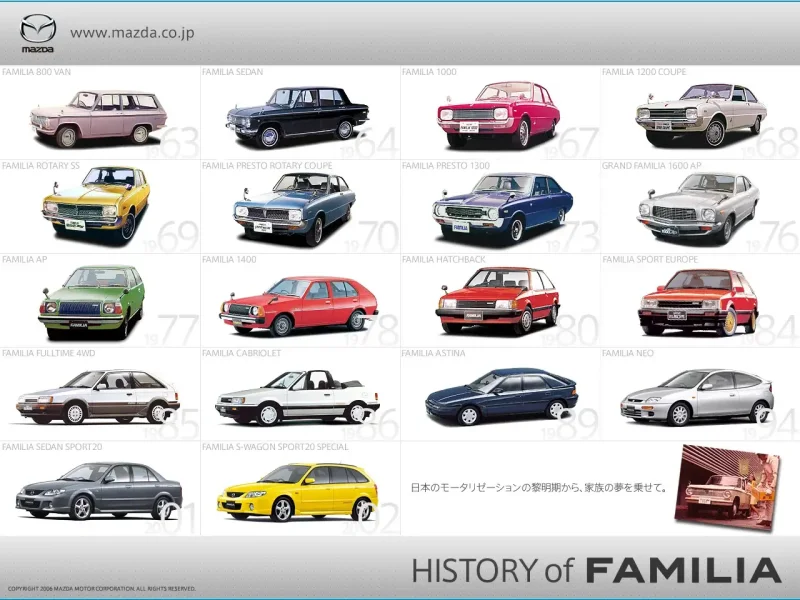Click the 'FAMILIA 800 VAN' label
The height and width of the screenshot is (600, 800).
point(36,72)
